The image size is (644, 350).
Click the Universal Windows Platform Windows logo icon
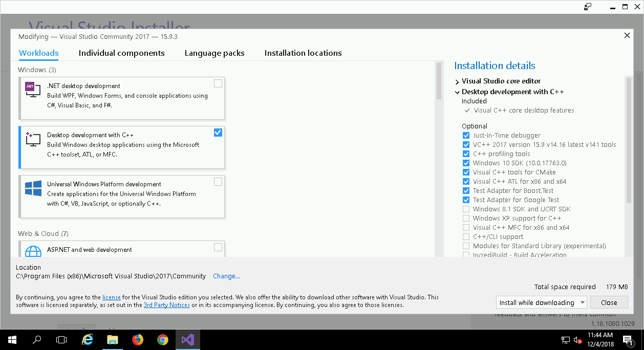pos(33,188)
